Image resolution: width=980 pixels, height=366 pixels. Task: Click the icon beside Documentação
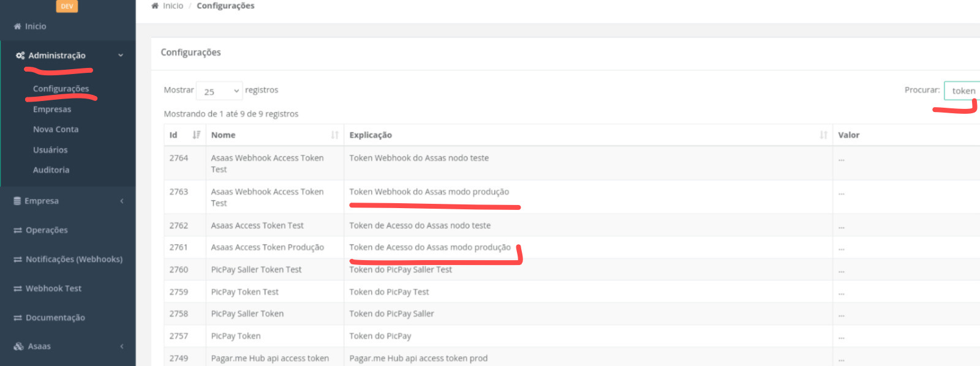coord(18,318)
